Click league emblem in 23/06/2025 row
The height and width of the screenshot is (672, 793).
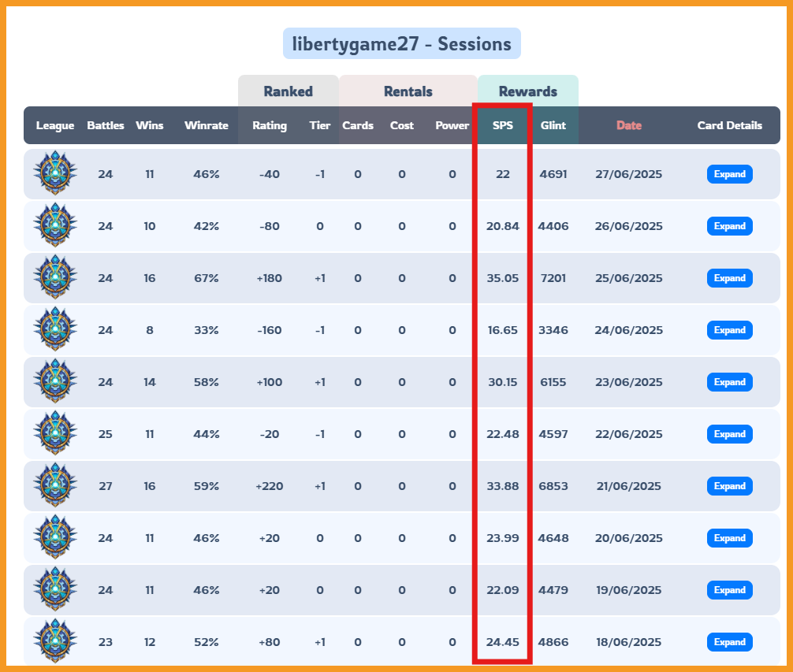click(x=55, y=381)
